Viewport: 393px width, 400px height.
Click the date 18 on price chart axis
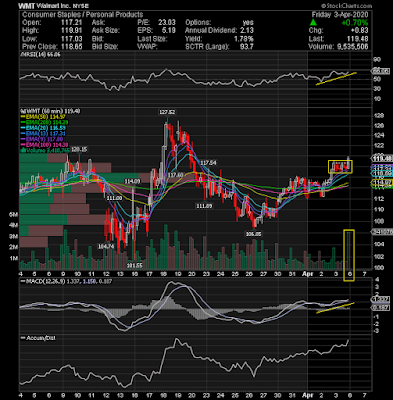(x=163, y=274)
